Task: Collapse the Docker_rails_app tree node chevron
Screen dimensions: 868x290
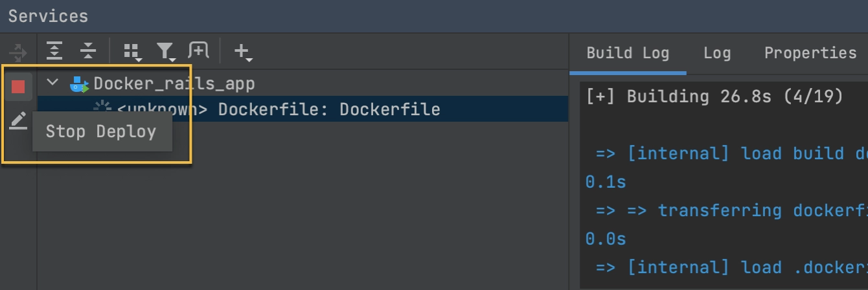Action: click(53, 83)
